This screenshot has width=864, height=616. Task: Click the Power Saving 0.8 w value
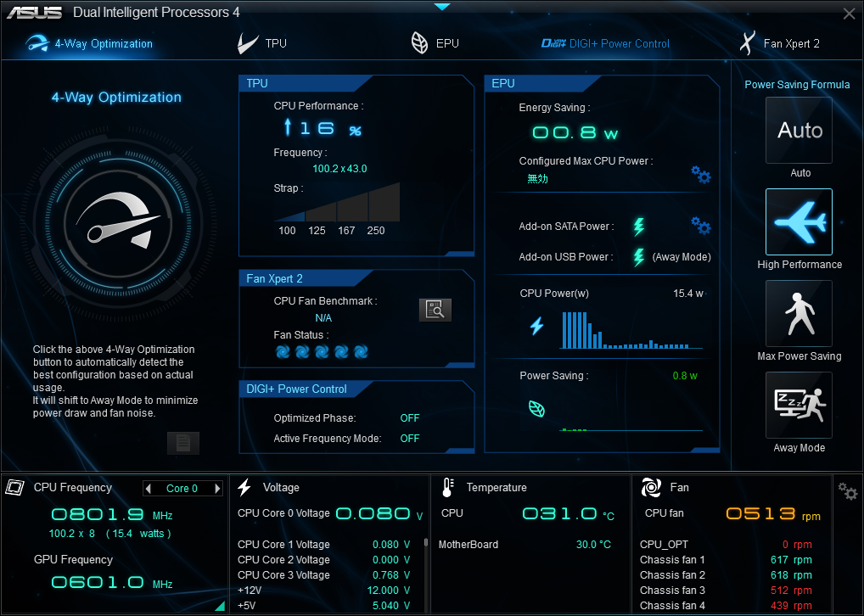pos(685,376)
